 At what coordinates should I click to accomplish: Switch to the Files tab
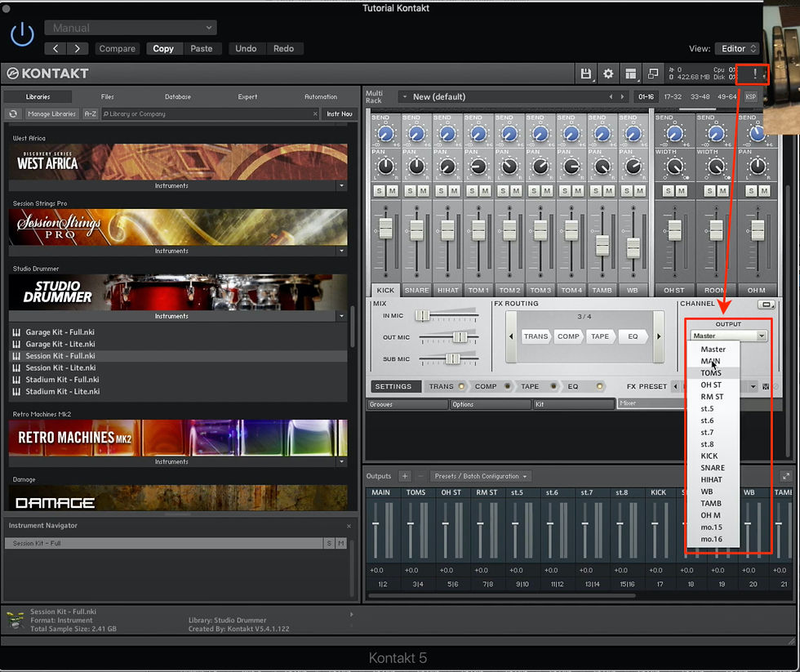[x=107, y=96]
